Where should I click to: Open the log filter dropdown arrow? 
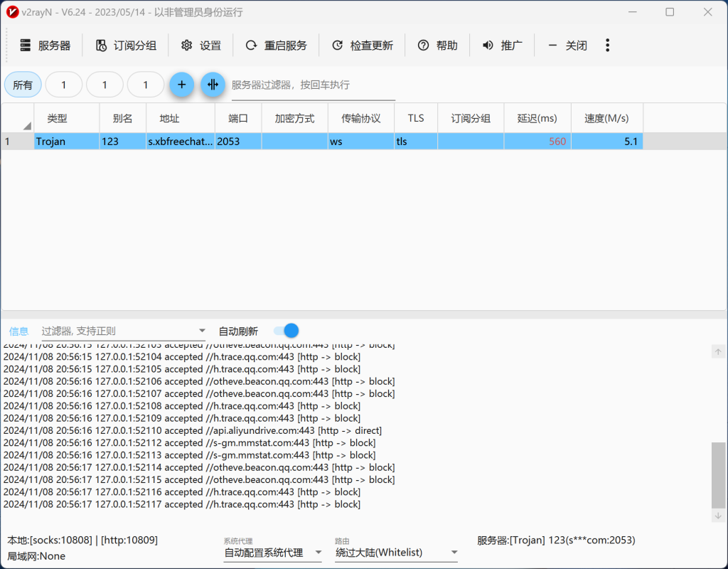(x=202, y=331)
